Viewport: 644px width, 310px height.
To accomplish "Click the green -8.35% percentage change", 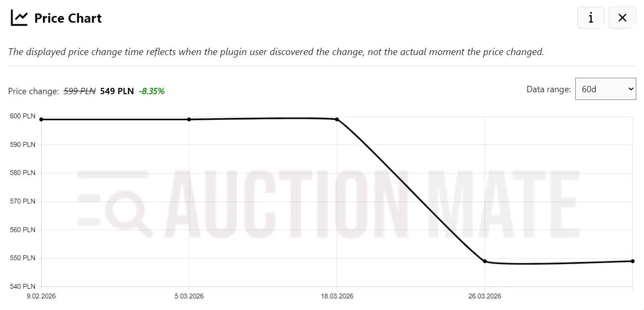I will (x=152, y=91).
